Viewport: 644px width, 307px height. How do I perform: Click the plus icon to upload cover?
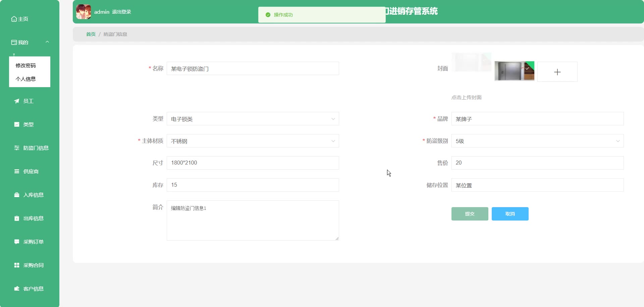pyautogui.click(x=557, y=72)
